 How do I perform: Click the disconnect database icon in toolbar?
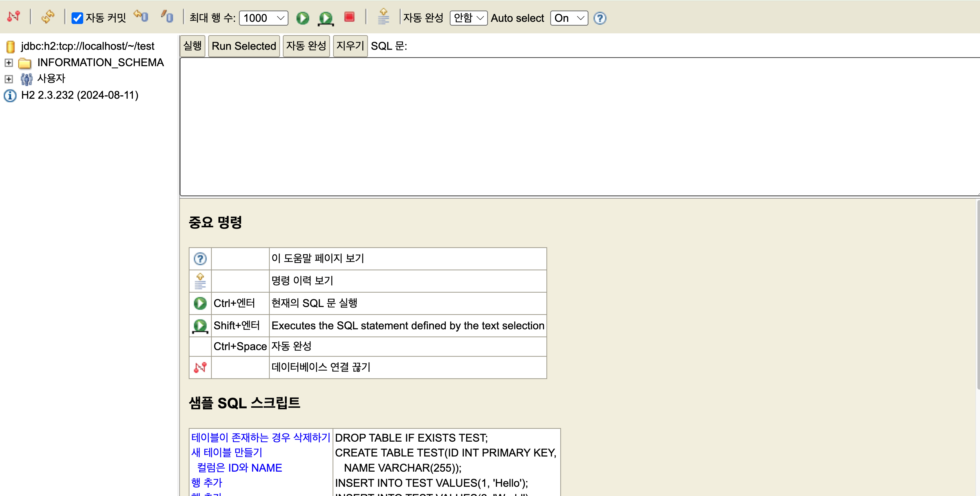[13, 17]
